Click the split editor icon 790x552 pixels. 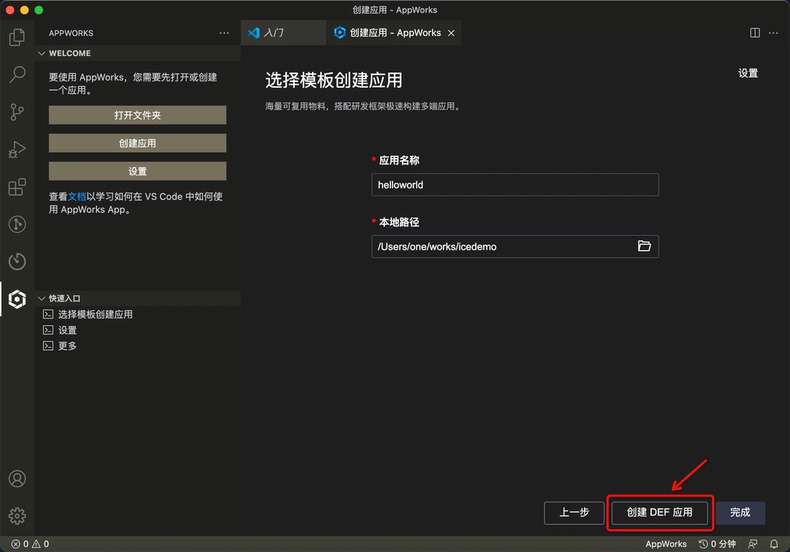(755, 33)
